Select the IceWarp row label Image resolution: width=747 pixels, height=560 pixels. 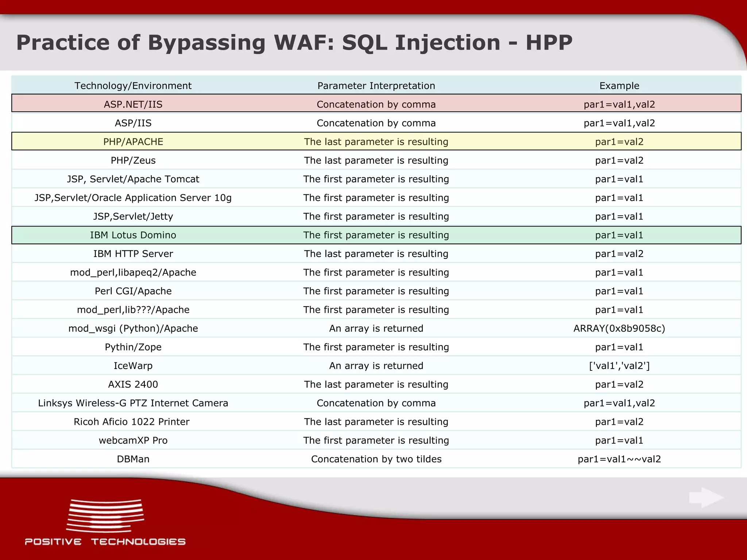point(133,366)
